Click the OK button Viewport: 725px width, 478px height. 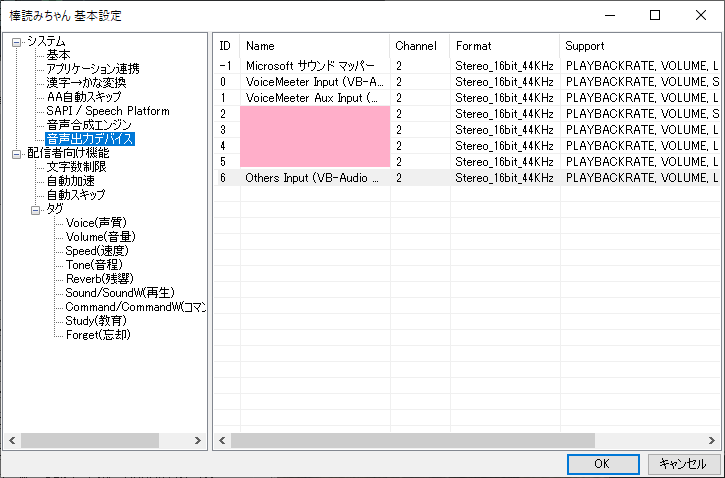coord(603,464)
